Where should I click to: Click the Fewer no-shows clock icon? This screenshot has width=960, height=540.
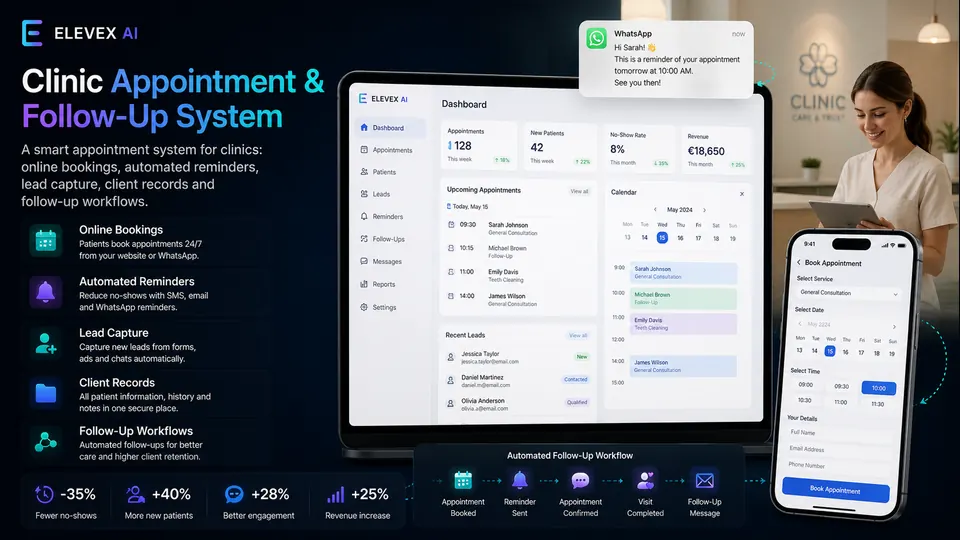(x=44, y=494)
